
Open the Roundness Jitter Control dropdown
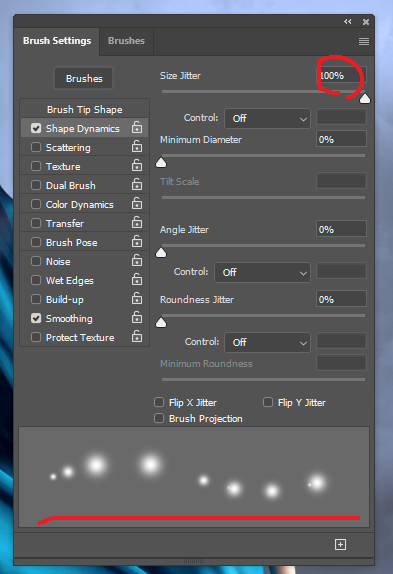point(267,342)
